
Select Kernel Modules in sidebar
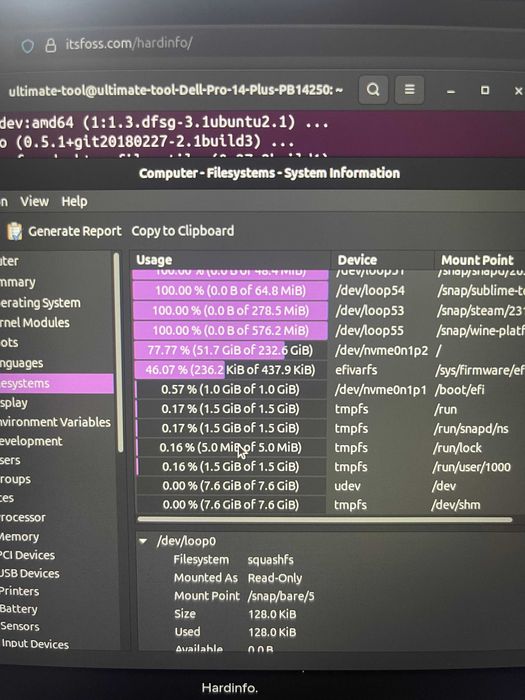pos(35,322)
